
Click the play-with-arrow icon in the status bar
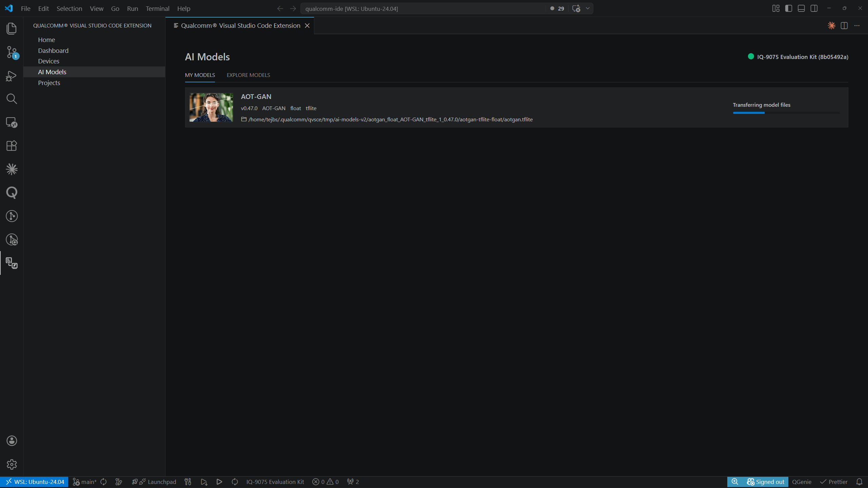(x=204, y=482)
